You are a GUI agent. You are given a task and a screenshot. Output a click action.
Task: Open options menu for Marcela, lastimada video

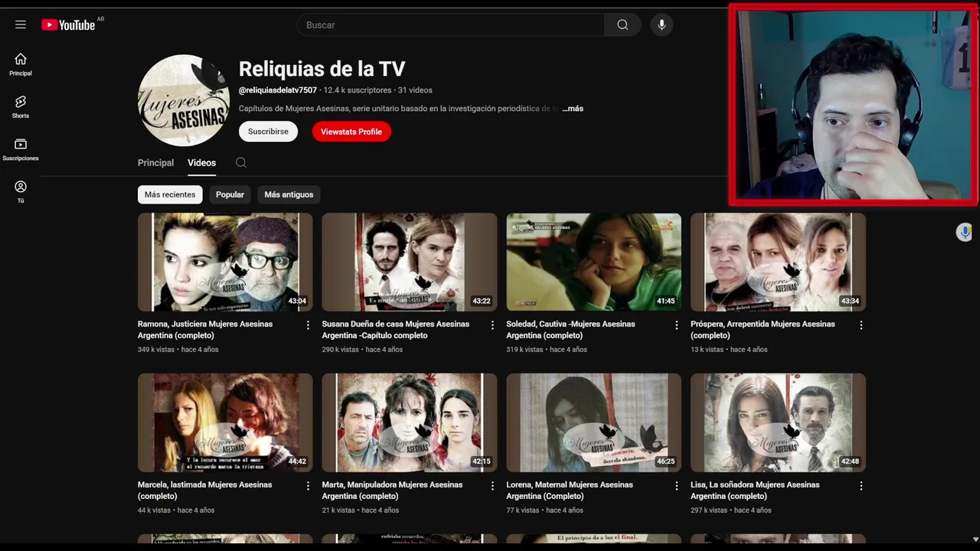[309, 486]
